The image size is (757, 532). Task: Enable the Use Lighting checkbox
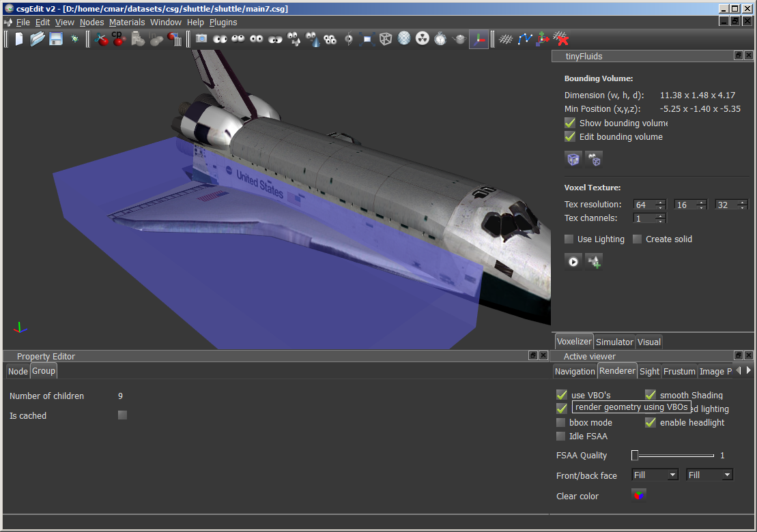coord(569,239)
